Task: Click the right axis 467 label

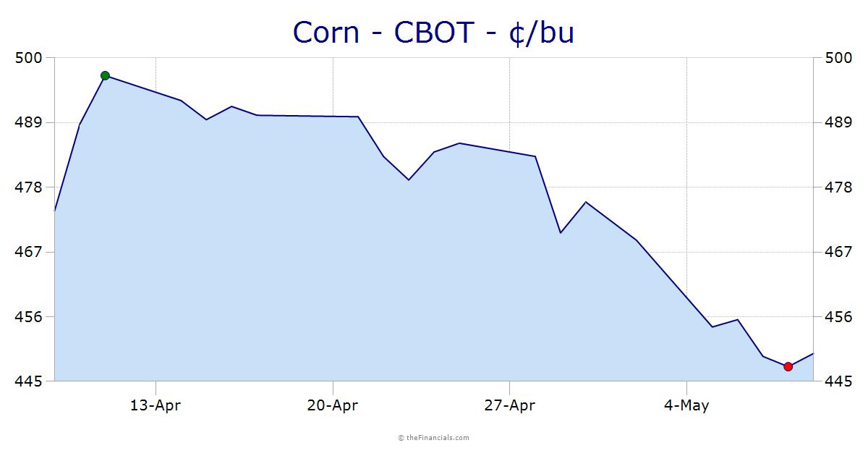Action: [838, 252]
